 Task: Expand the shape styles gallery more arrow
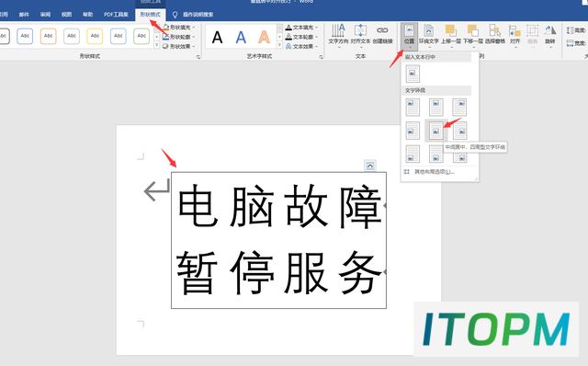coord(157,45)
